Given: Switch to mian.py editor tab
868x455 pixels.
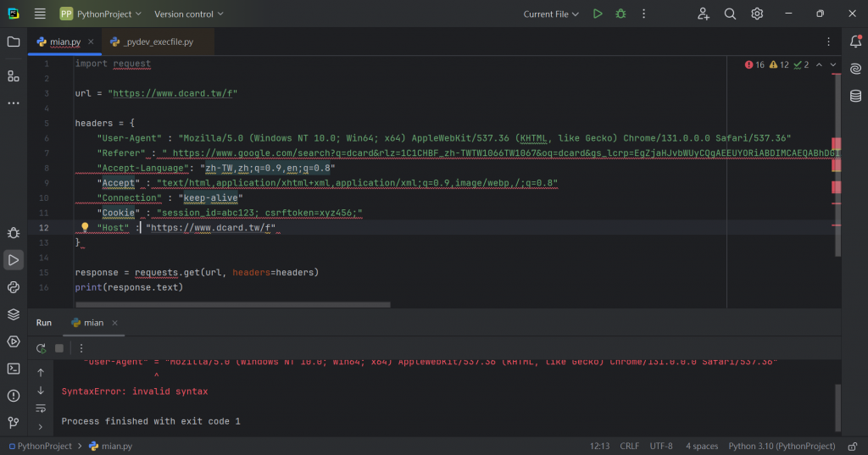Looking at the screenshot, I should point(64,42).
